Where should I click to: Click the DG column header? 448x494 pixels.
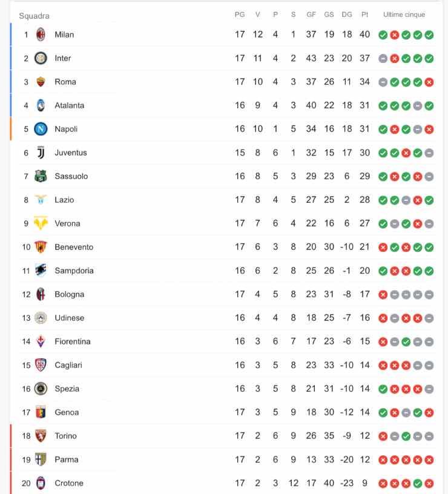(x=347, y=15)
